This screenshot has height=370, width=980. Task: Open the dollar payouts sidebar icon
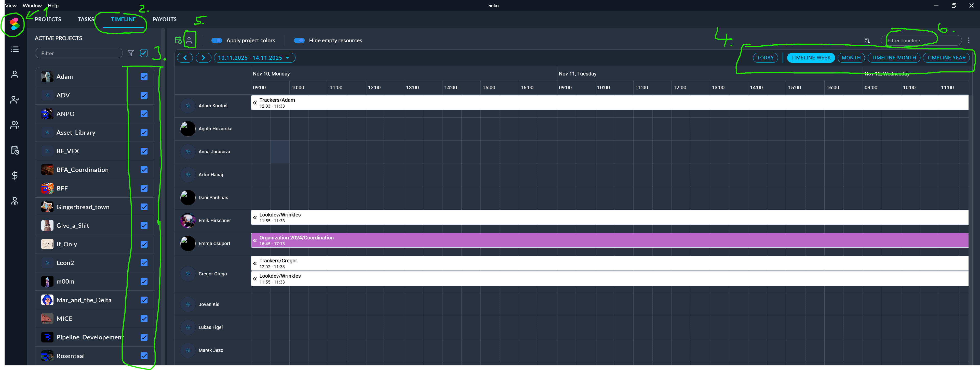point(15,175)
